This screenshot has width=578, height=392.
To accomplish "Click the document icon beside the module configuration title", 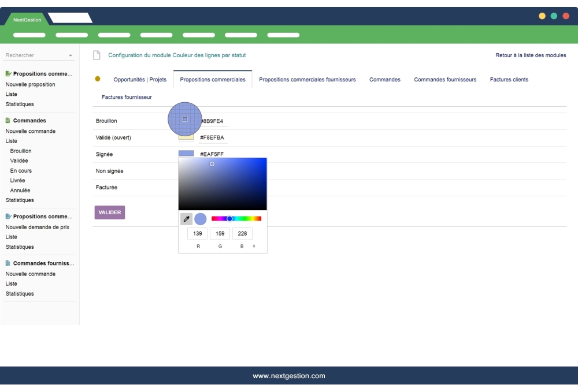I will tap(95, 55).
